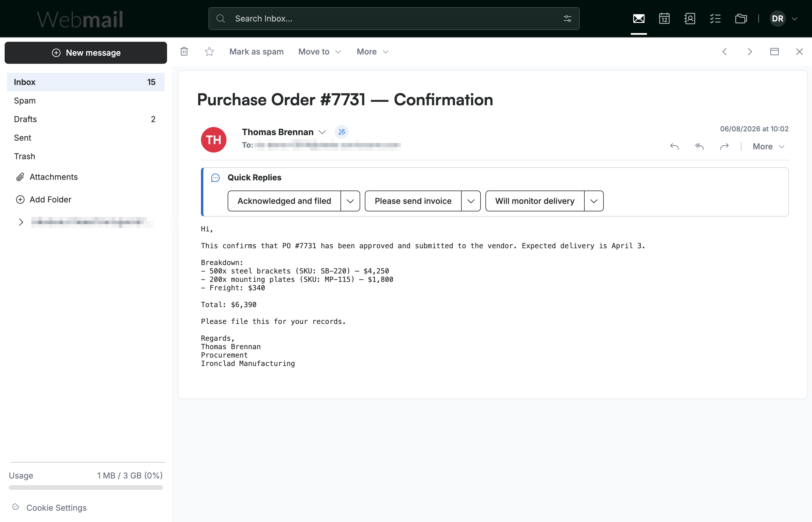Compose with New message button
The image size is (812, 522).
point(86,53)
